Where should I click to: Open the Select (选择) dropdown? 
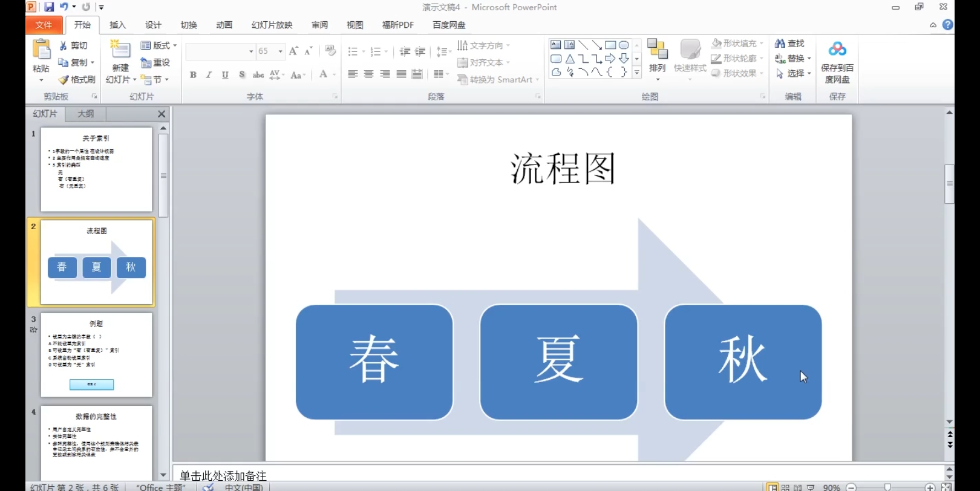pyautogui.click(x=793, y=73)
